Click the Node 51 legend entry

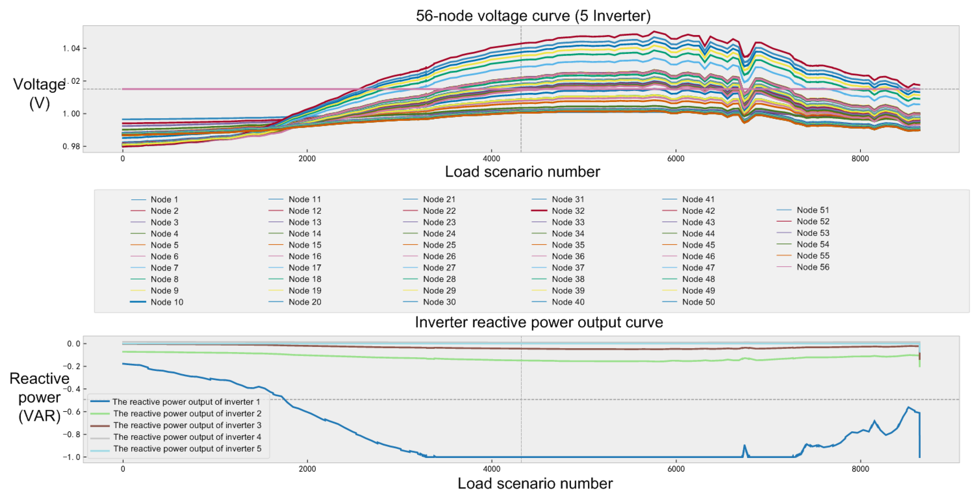813,210
